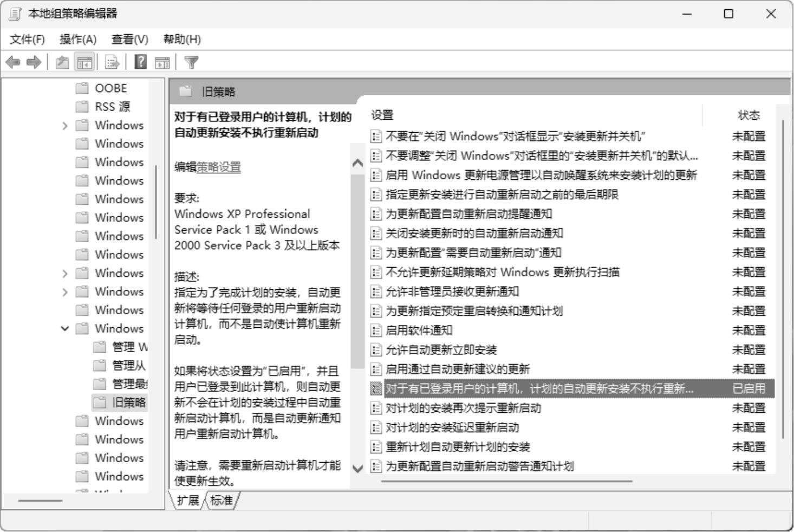Screen dimensions: 794x532
Task: Sort the list by the 状态 column header
Action: point(749,115)
